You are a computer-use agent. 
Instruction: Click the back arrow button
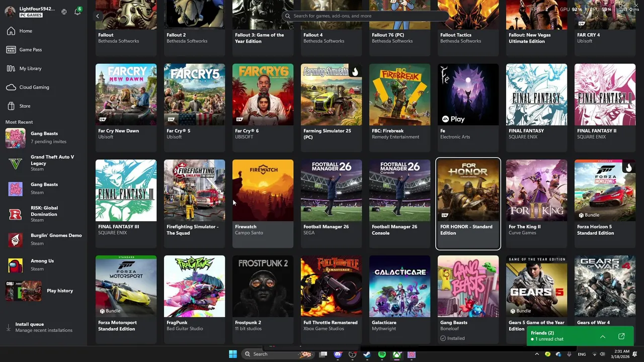pos(98,16)
